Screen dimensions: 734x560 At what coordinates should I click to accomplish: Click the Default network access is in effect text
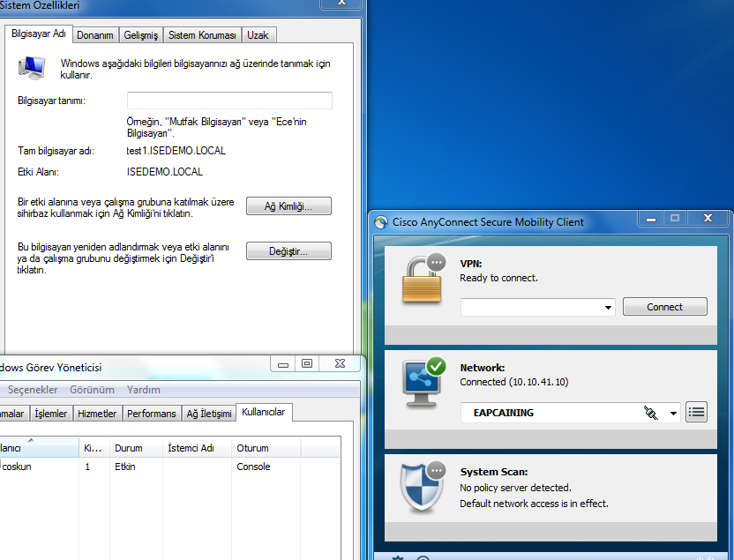[x=534, y=504]
